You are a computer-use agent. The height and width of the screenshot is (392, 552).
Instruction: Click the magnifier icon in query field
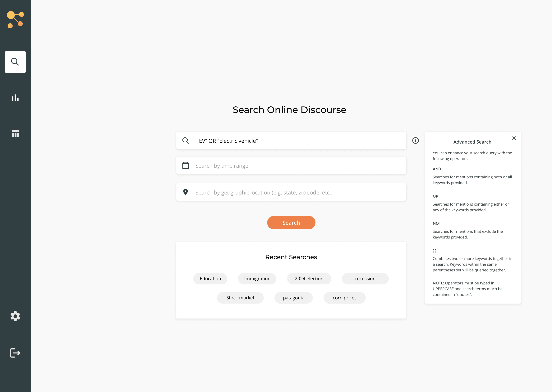(x=185, y=140)
